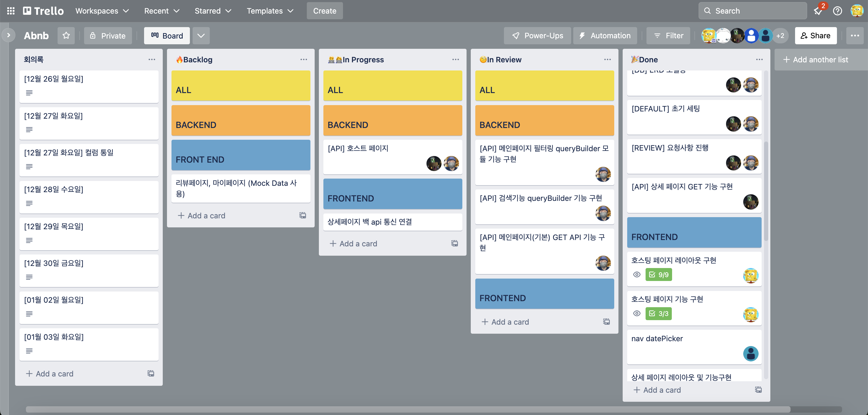This screenshot has height=415, width=868.
Task: Open the Templates menu
Action: coord(269,11)
